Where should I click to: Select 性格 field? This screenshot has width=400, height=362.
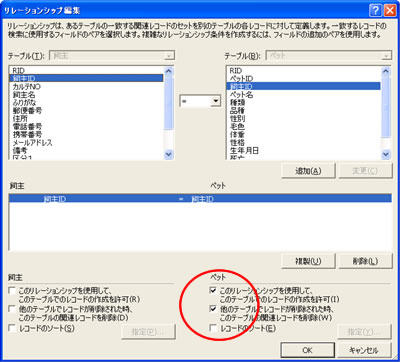click(x=304, y=143)
